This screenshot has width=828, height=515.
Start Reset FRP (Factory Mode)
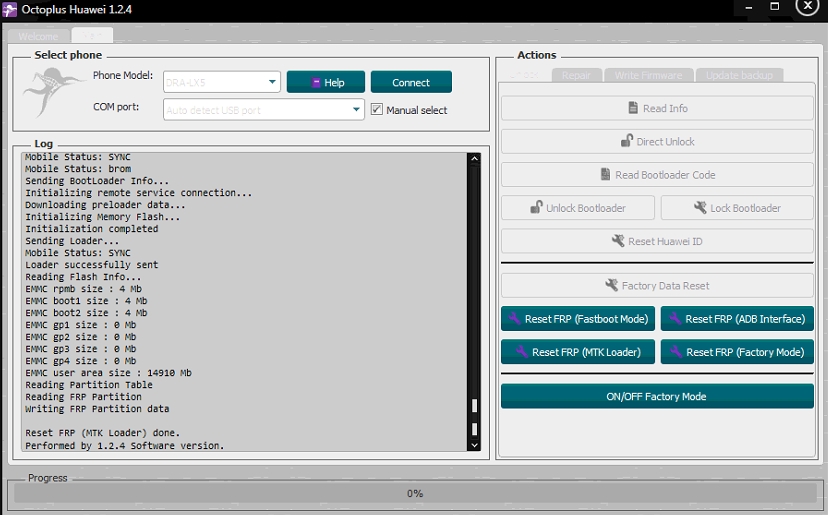[737, 352]
